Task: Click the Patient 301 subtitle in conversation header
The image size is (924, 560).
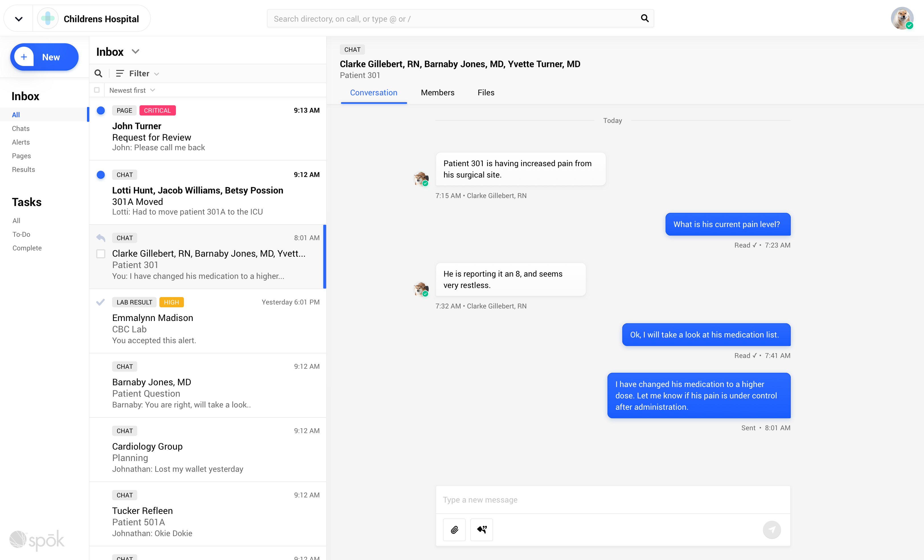Action: tap(360, 75)
